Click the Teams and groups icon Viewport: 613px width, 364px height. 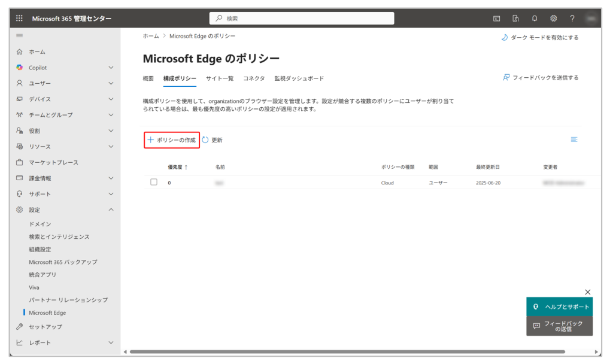point(20,115)
